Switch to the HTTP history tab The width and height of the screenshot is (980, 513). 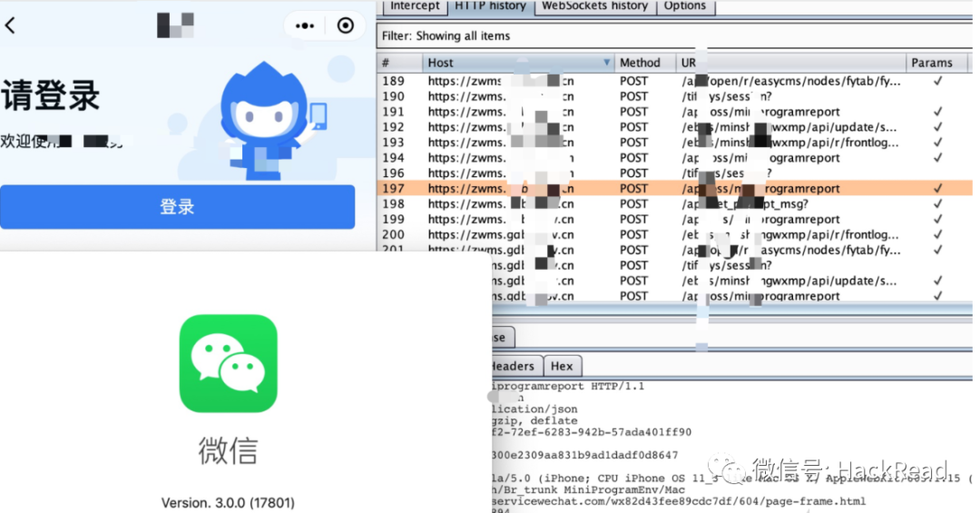[x=490, y=6]
